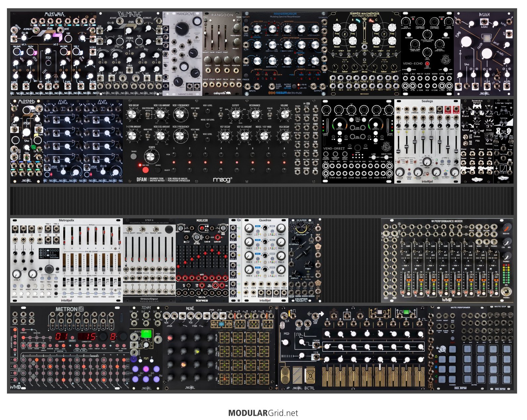This screenshot has width=527, height=420.
Task: Flip the DFAM VCF HP/LP switch
Action: 221,114
